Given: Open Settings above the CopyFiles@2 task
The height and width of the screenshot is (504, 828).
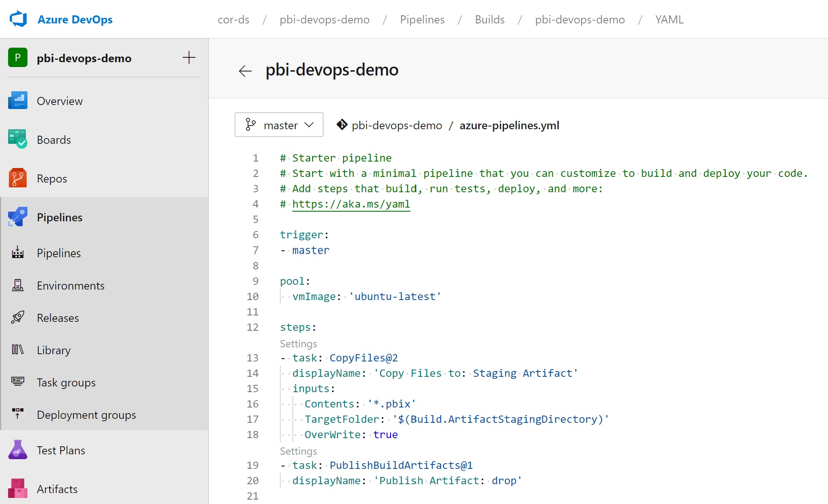Looking at the screenshot, I should (x=298, y=344).
